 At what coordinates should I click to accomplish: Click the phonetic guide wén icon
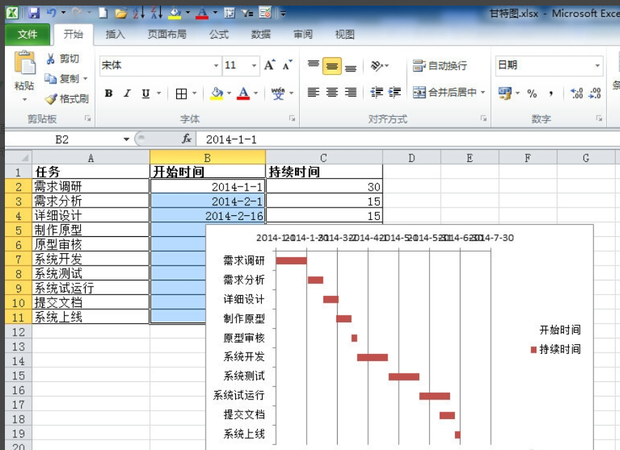pyautogui.click(x=278, y=94)
